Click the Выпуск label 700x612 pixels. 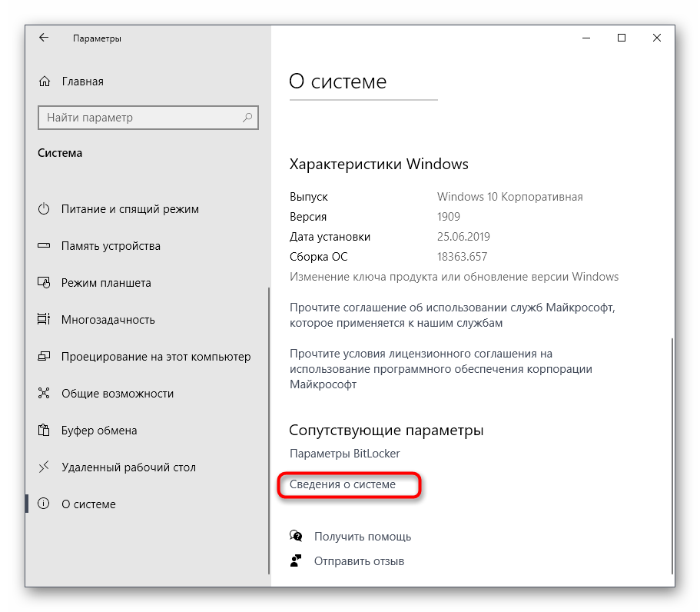click(x=308, y=197)
